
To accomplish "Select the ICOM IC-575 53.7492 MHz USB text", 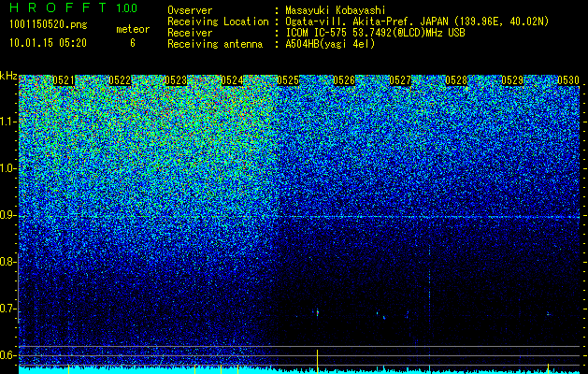I will point(375,33).
